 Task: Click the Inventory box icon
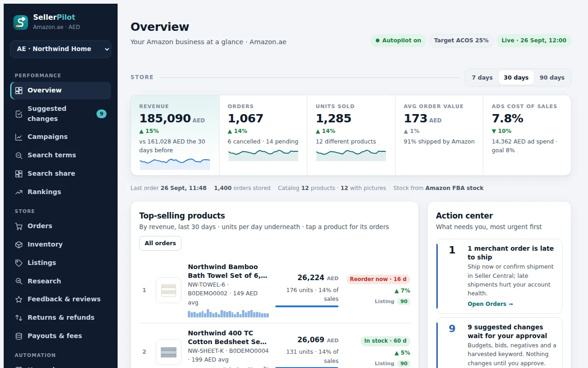pyautogui.click(x=19, y=245)
